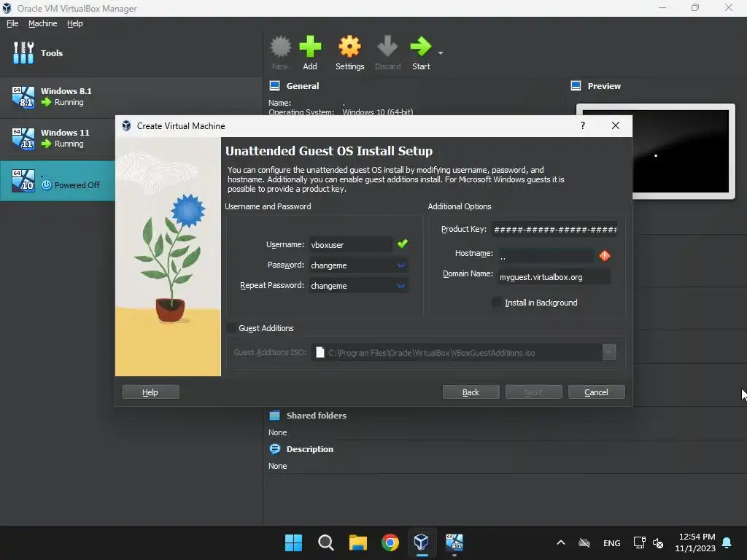Click the Username field with vboxuser
This screenshot has width=747, height=560.
(x=350, y=245)
